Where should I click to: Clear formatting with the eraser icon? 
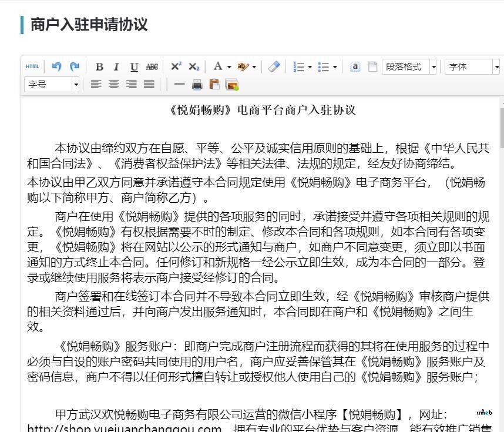coord(274,66)
